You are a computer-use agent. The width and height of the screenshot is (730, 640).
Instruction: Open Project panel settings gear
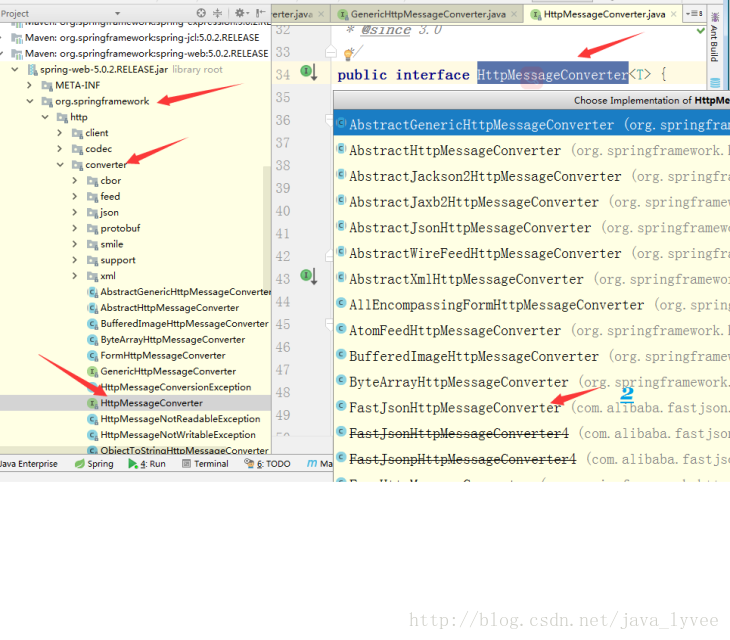(x=241, y=13)
